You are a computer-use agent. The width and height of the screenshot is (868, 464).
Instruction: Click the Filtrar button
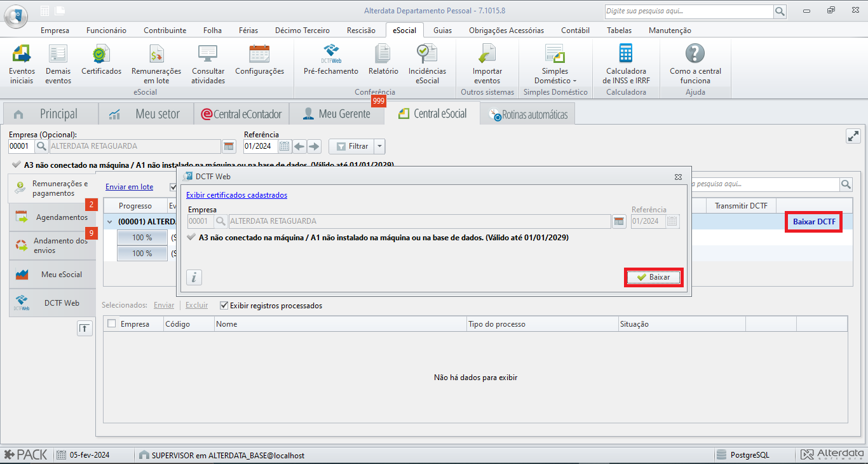351,146
